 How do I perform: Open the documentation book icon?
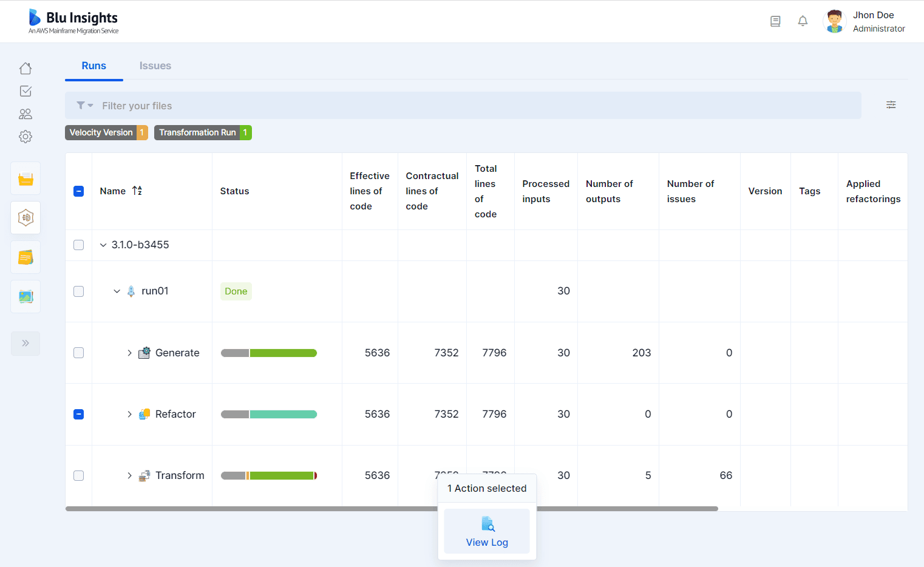click(775, 21)
